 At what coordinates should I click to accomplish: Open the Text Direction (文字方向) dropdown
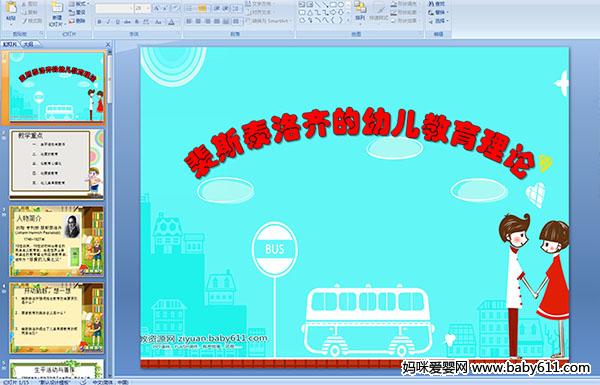(x=260, y=4)
